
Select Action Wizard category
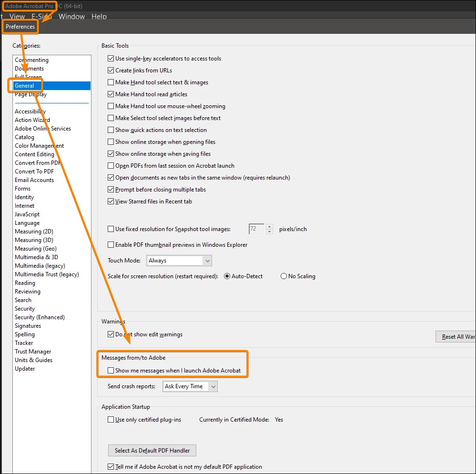tap(32, 120)
